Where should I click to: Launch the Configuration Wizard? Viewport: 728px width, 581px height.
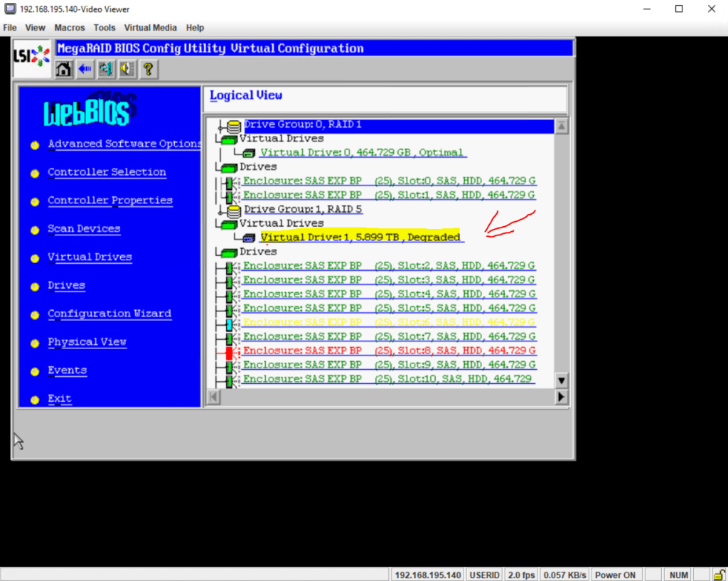109,314
